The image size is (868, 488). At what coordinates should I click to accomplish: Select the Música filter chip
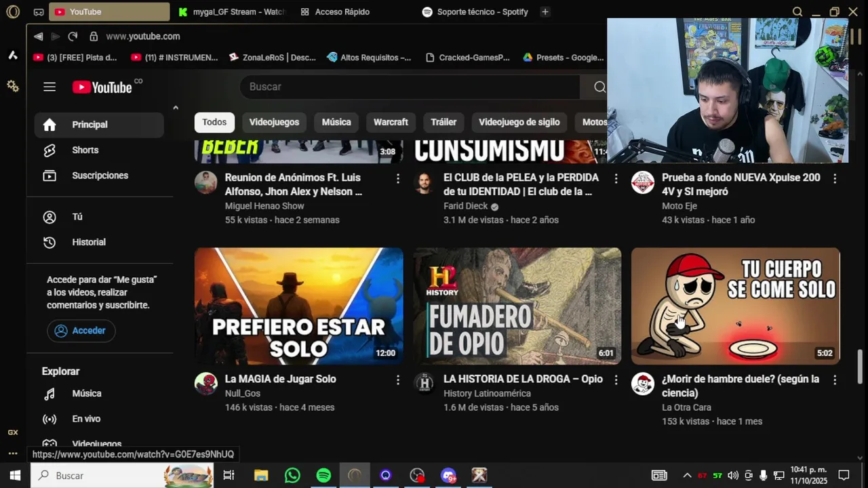coord(336,122)
